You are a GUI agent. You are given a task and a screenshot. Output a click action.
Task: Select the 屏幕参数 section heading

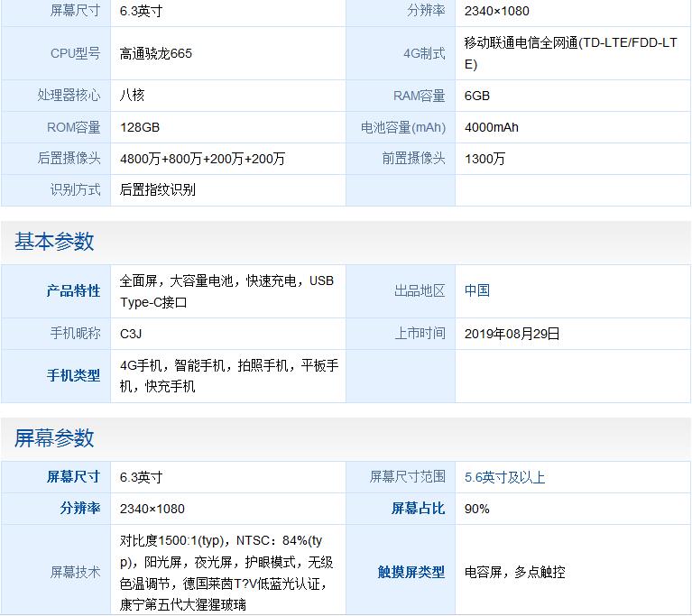tap(54, 438)
